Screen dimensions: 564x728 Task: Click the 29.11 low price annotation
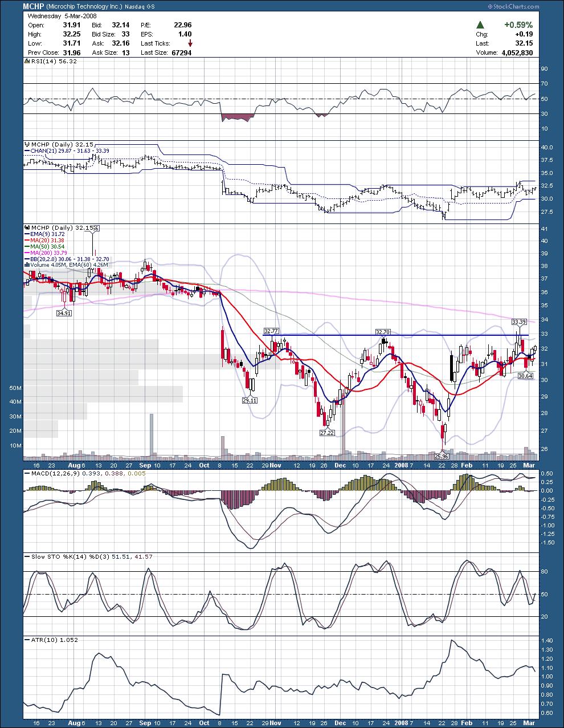[250, 400]
